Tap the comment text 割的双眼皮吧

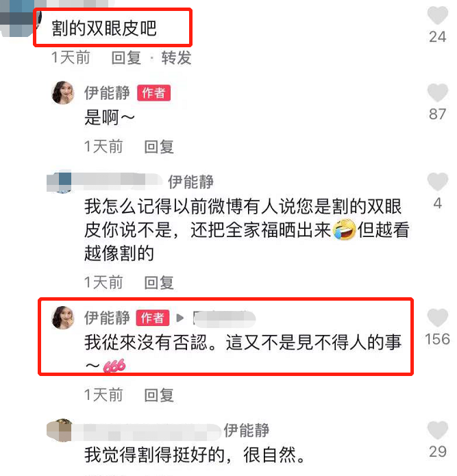[x=104, y=28]
